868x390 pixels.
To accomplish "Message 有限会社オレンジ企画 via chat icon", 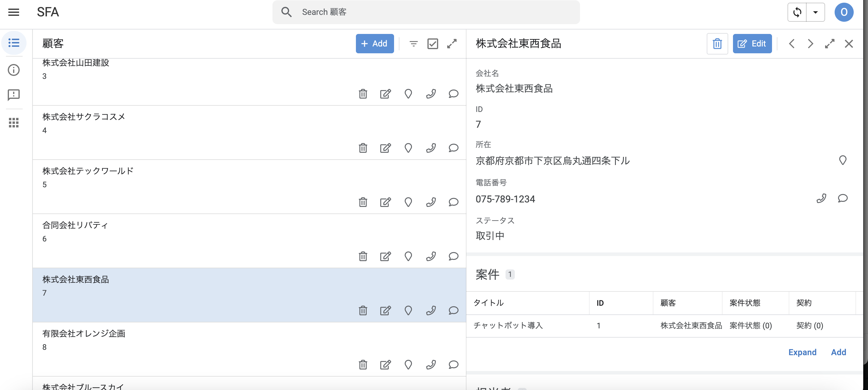I will (x=454, y=365).
